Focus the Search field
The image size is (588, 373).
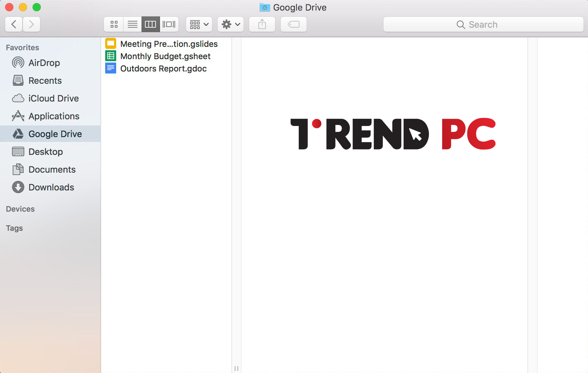483,24
